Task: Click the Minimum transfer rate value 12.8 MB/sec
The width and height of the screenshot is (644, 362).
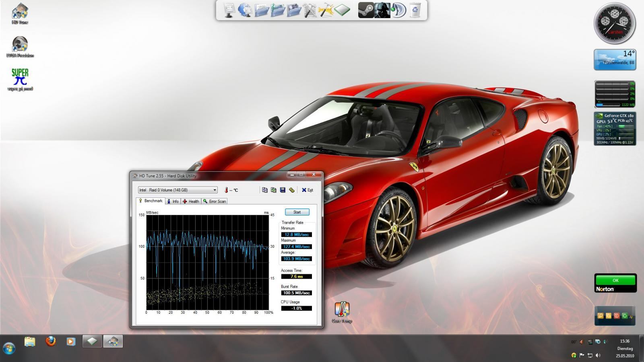Action: [x=297, y=234]
